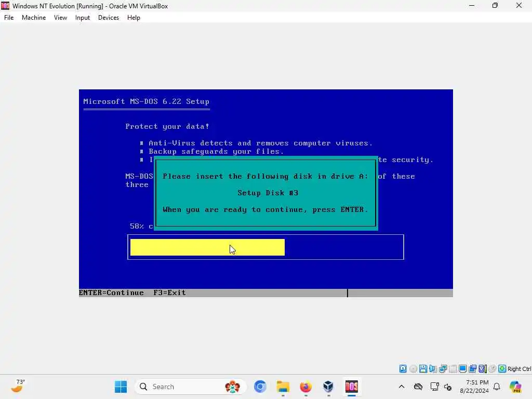
Task: Click the yellow setup progress bar
Action: (x=207, y=247)
